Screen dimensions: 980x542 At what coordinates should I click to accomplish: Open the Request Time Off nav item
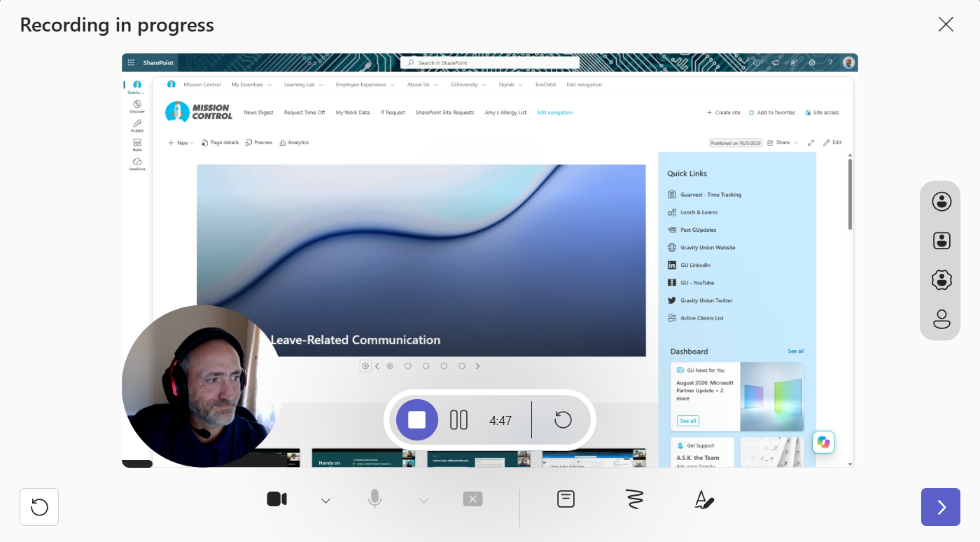pos(304,112)
